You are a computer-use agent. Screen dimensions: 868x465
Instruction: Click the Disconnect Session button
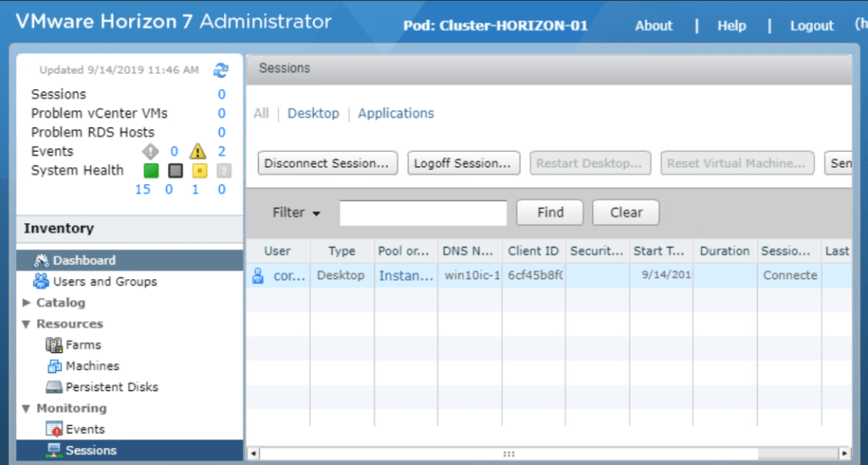click(328, 164)
